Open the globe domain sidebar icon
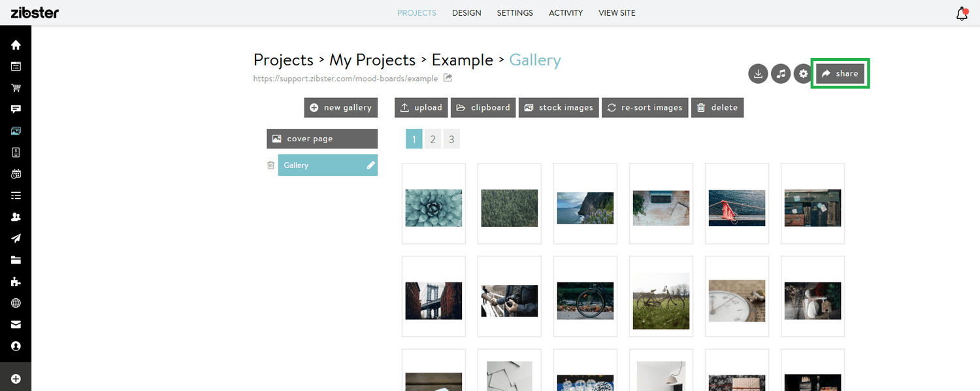Viewport: 980px width, 391px height. [x=16, y=303]
